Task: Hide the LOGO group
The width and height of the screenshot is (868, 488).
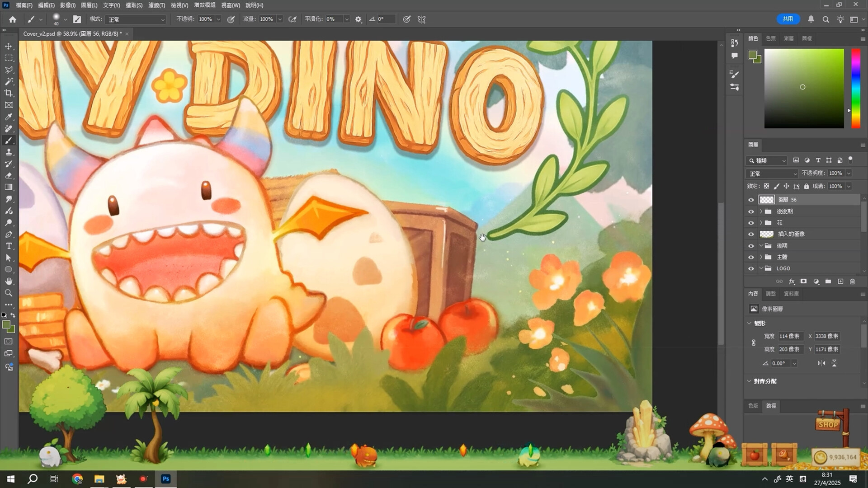Action: 751,268
